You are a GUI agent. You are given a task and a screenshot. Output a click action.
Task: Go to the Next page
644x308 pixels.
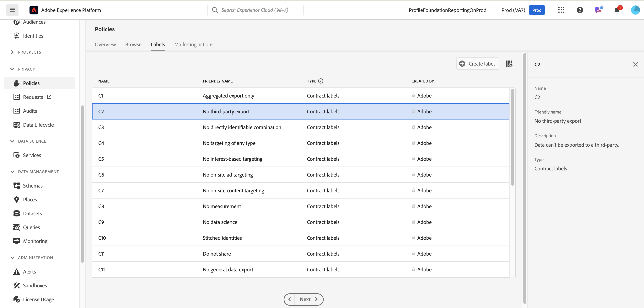pyautogui.click(x=308, y=299)
